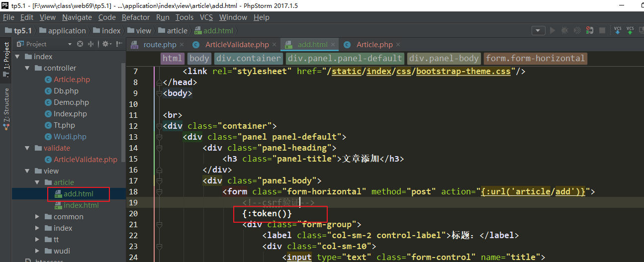Click the bootstrap-theme.css link on line 7
Image resolution: width=644 pixels, height=262 pixels.
[x=463, y=71]
